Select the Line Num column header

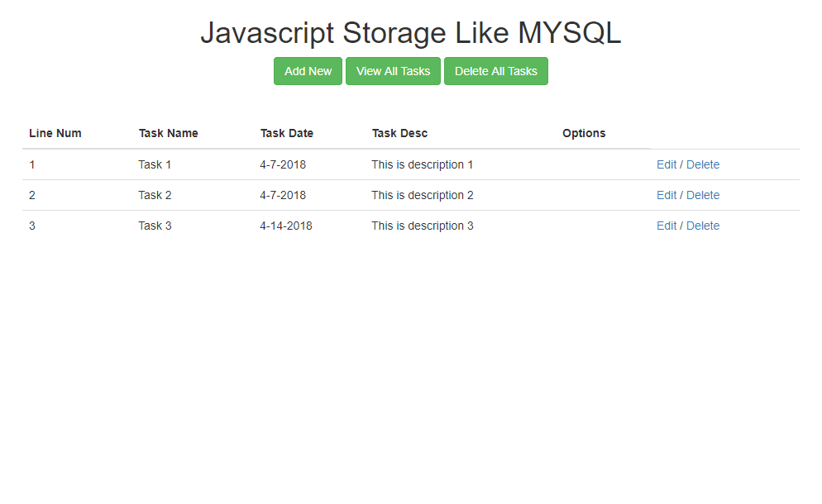(x=55, y=133)
